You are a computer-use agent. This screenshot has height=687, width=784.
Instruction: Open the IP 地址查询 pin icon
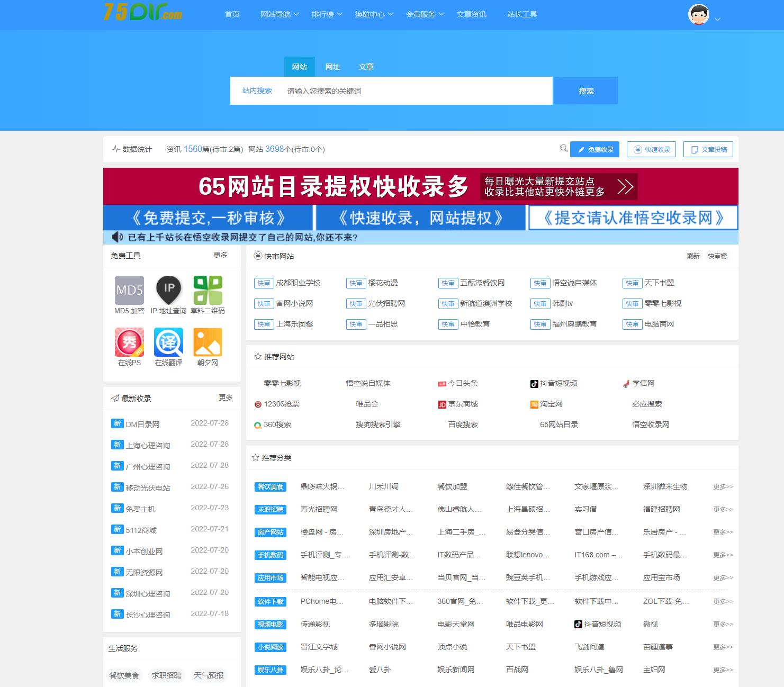(x=169, y=290)
